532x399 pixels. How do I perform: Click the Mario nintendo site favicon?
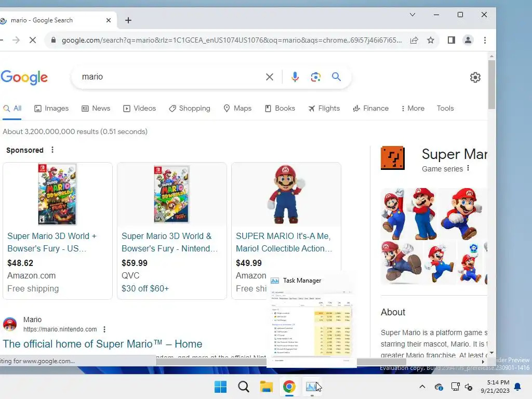pyautogui.click(x=10, y=324)
